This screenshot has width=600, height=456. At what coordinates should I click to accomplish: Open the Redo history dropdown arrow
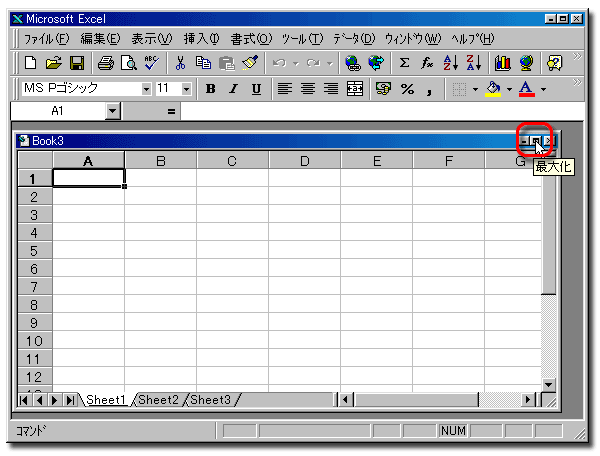pos(330,64)
